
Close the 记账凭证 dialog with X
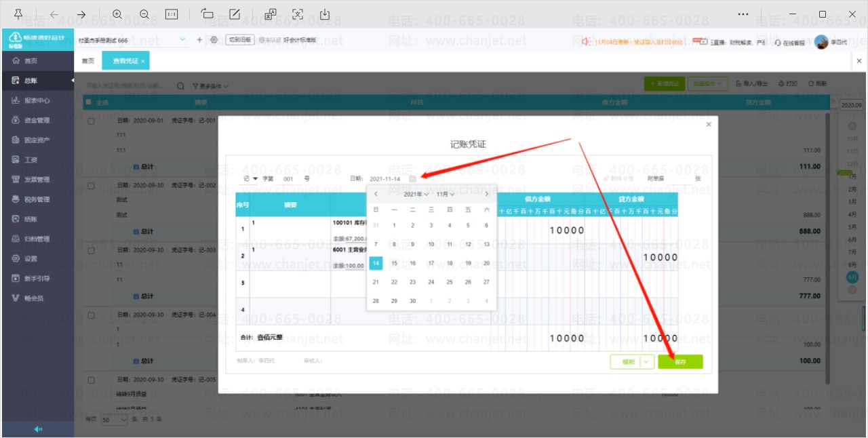(709, 124)
